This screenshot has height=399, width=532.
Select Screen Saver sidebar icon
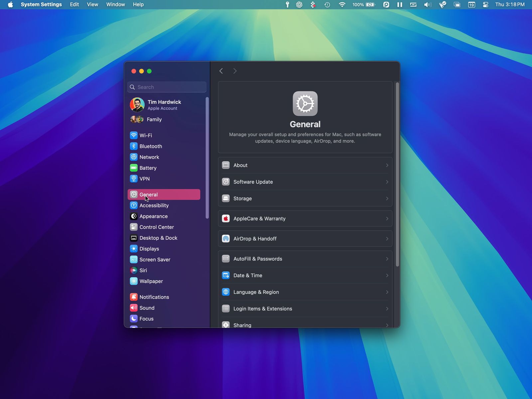click(x=134, y=259)
